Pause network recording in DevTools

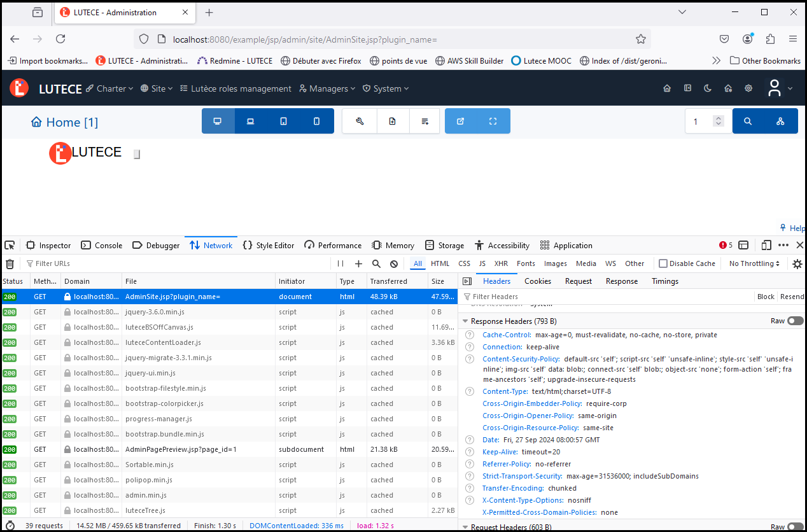coord(340,263)
